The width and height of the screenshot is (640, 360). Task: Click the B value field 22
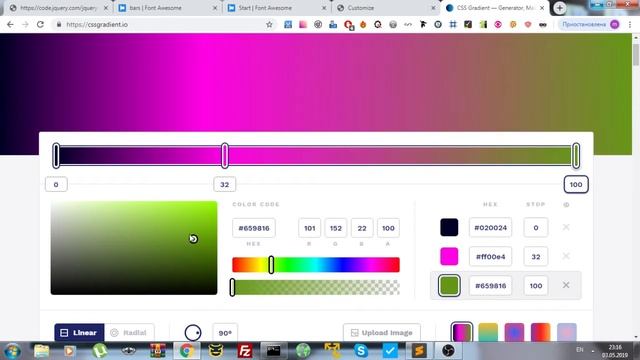click(362, 228)
